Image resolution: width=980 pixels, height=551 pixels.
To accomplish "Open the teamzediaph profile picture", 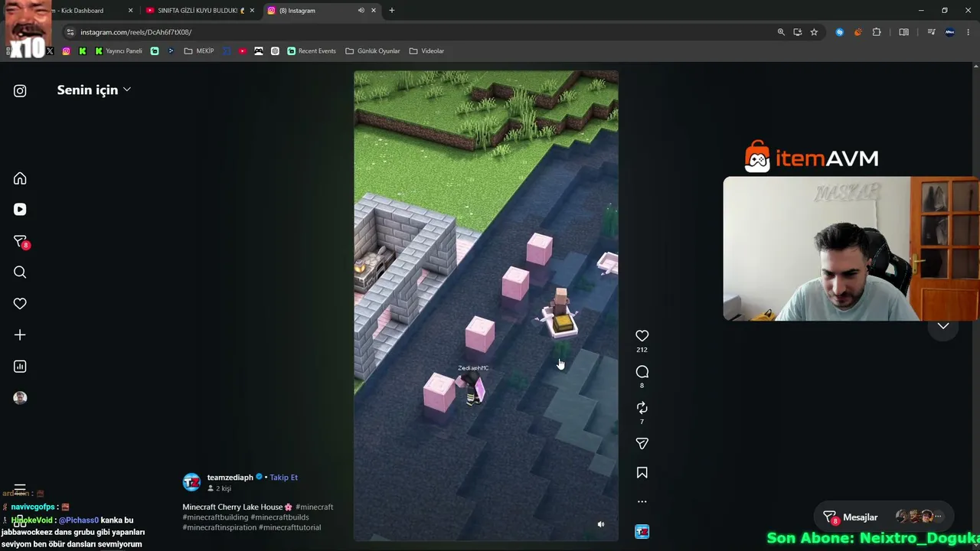I will pos(191,482).
